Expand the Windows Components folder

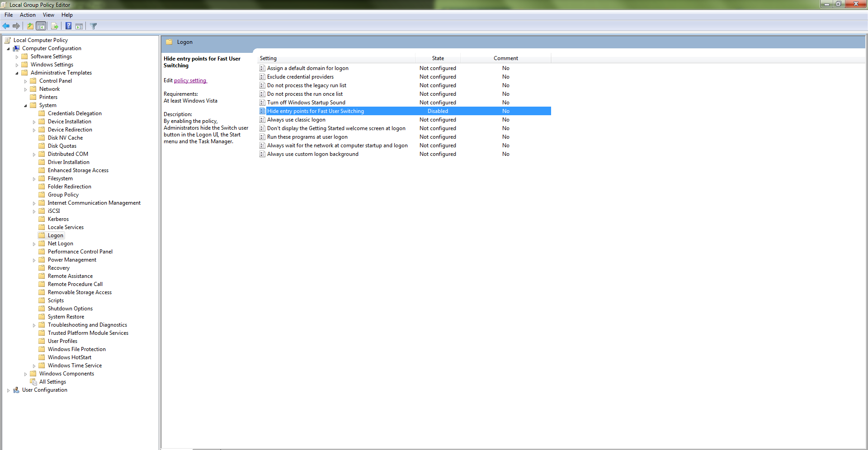[x=25, y=374]
